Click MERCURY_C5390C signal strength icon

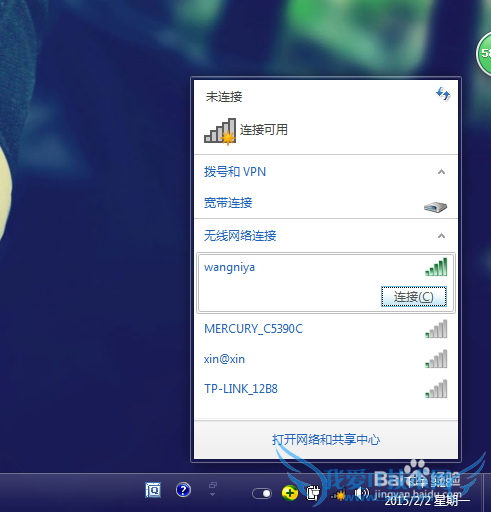coord(436,329)
